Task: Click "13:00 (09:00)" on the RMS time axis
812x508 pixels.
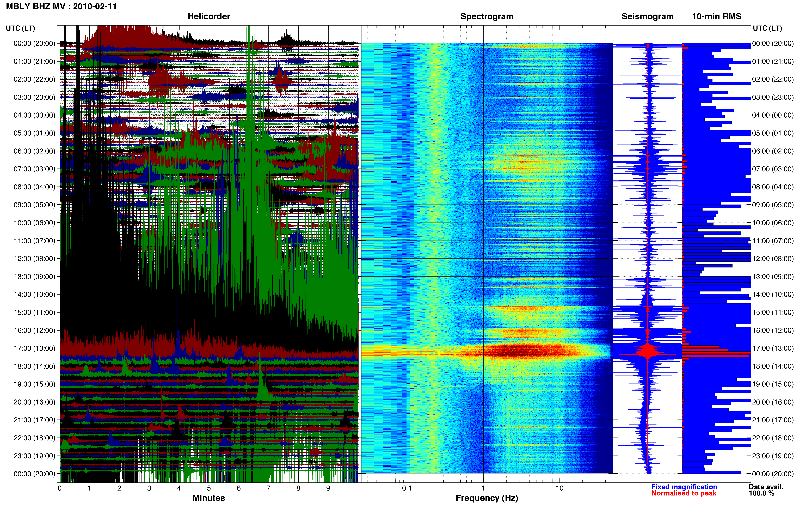Action: 773,277
